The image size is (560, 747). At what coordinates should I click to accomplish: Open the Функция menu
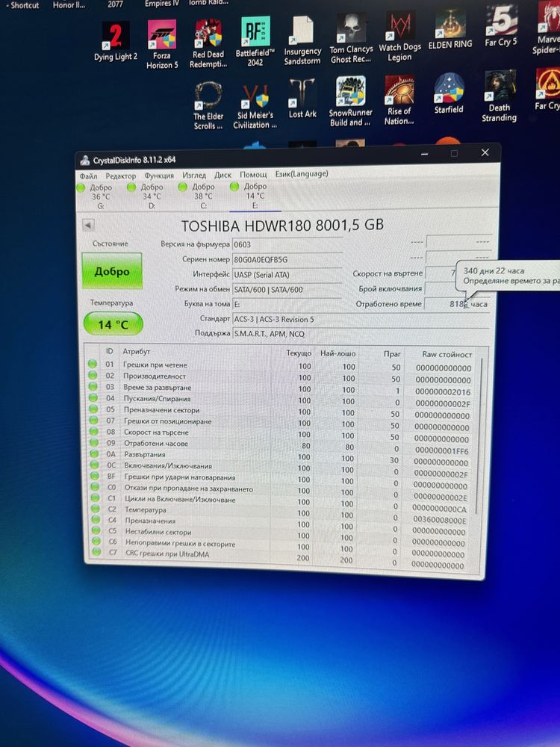click(159, 176)
